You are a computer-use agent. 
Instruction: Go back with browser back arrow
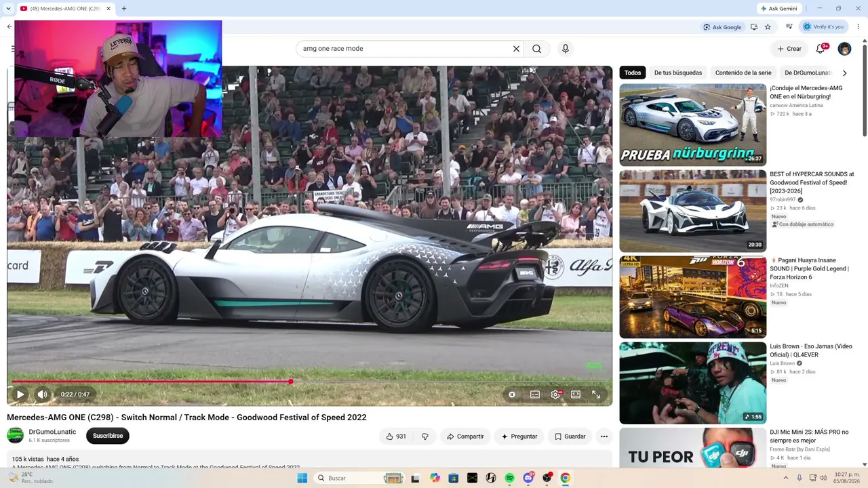[9, 27]
